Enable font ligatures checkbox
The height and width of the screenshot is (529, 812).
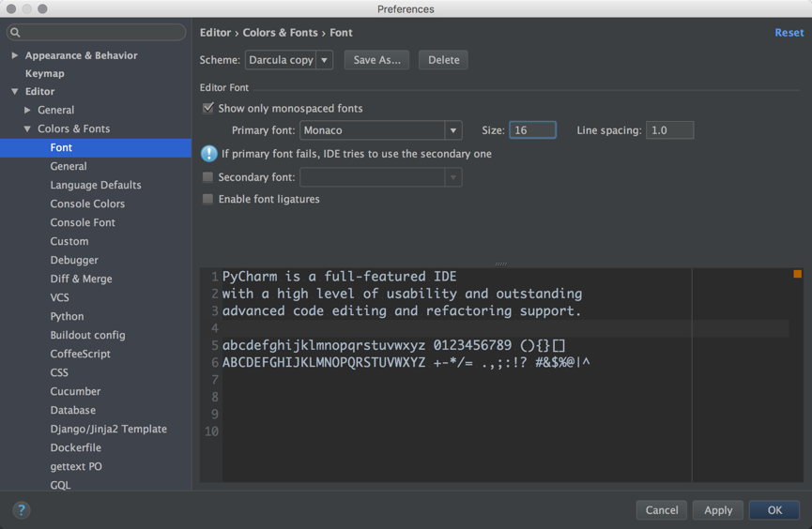(207, 199)
